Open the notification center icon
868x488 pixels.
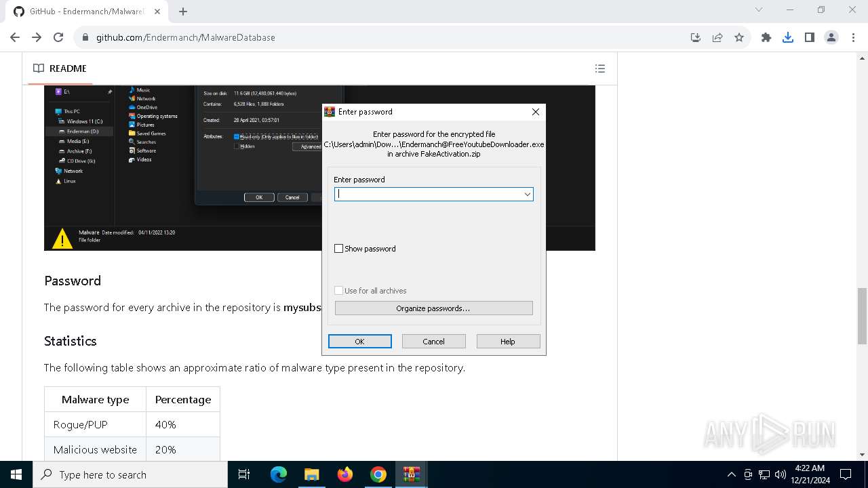pyautogui.click(x=846, y=474)
